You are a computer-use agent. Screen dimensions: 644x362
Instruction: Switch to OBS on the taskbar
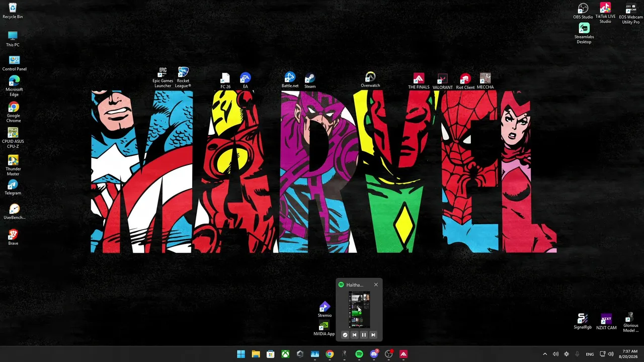[388, 354]
